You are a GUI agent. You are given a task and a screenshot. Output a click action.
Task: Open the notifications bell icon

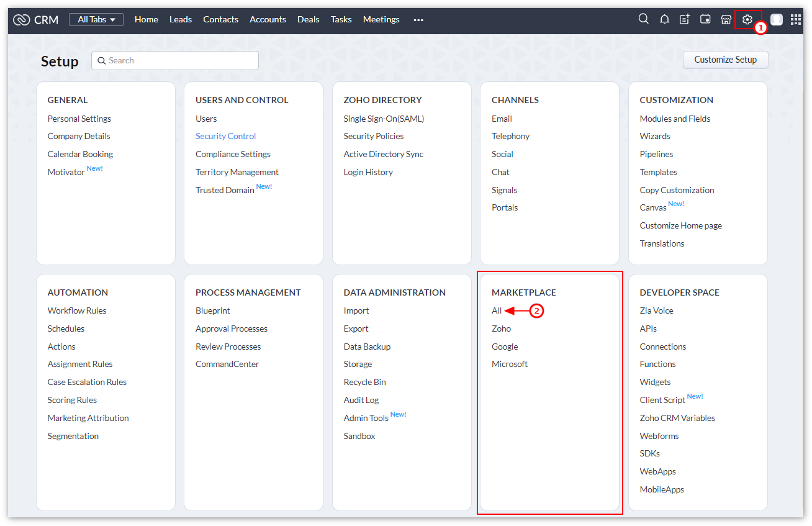click(x=664, y=19)
